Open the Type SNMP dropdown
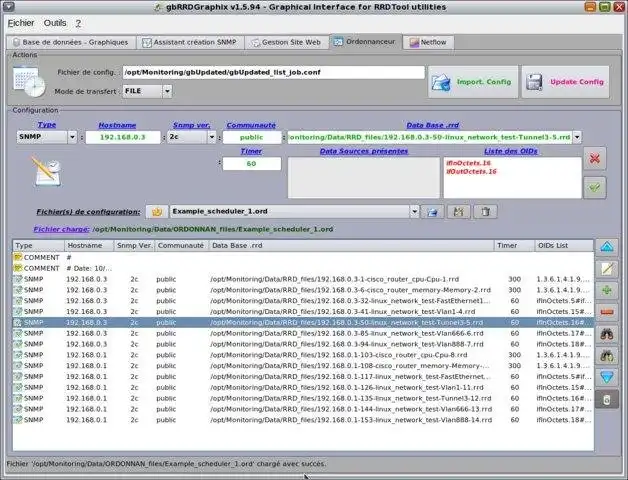 (x=72, y=137)
